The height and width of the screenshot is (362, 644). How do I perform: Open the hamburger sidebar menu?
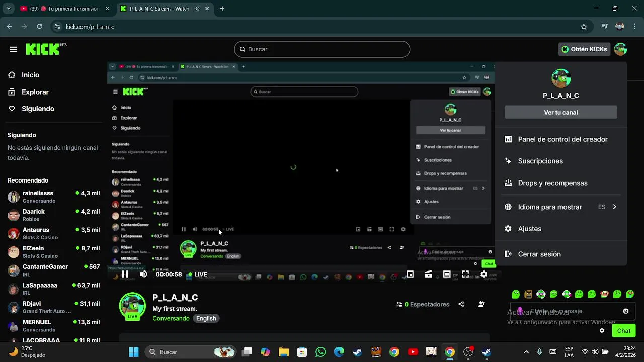tap(14, 49)
